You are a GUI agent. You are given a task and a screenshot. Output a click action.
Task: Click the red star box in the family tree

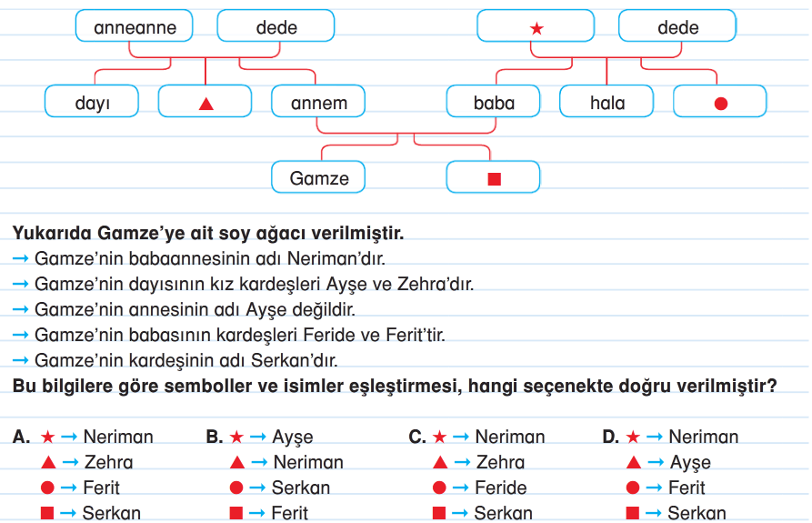coord(536,27)
